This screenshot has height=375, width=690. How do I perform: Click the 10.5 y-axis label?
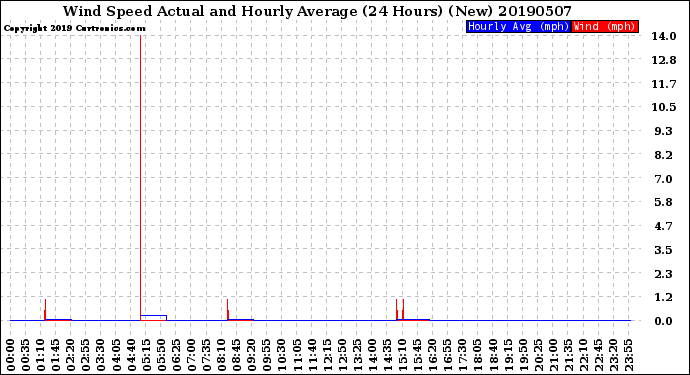664,107
